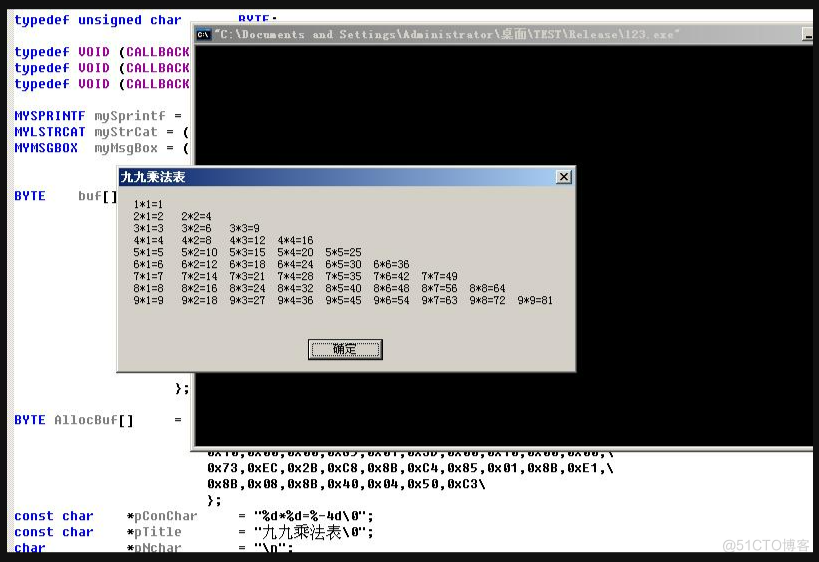This screenshot has height=562, width=819.
Task: Click the 7*6=42 entry
Action: (391, 276)
